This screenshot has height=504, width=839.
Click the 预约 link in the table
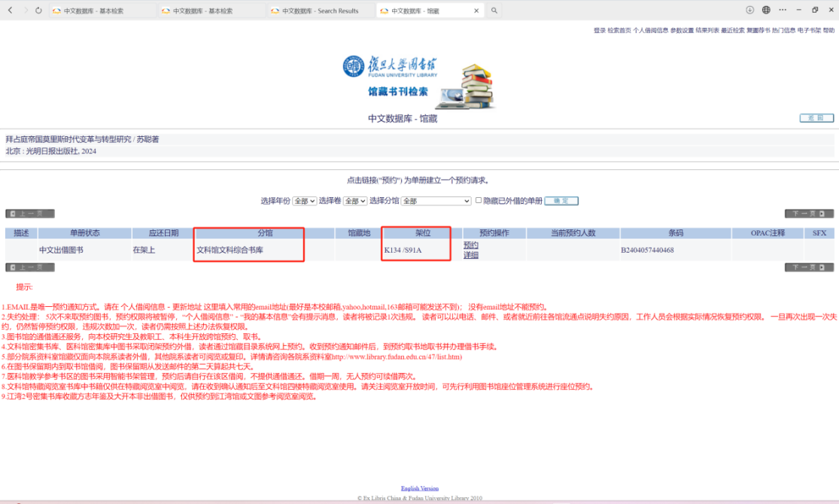point(470,245)
